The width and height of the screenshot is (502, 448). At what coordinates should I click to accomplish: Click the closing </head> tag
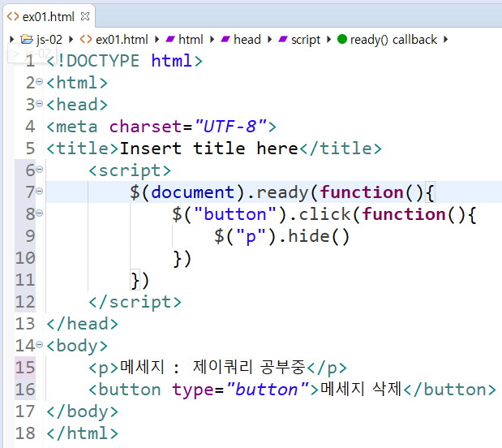tap(82, 324)
